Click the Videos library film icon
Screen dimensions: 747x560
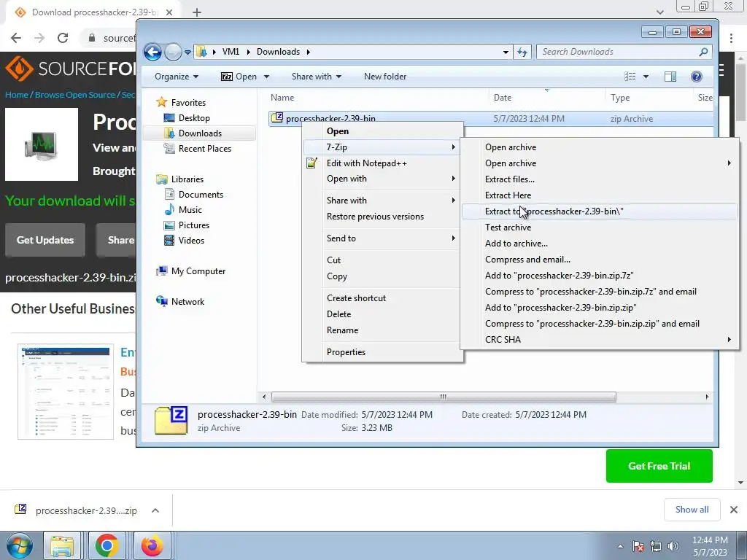pyautogui.click(x=169, y=241)
